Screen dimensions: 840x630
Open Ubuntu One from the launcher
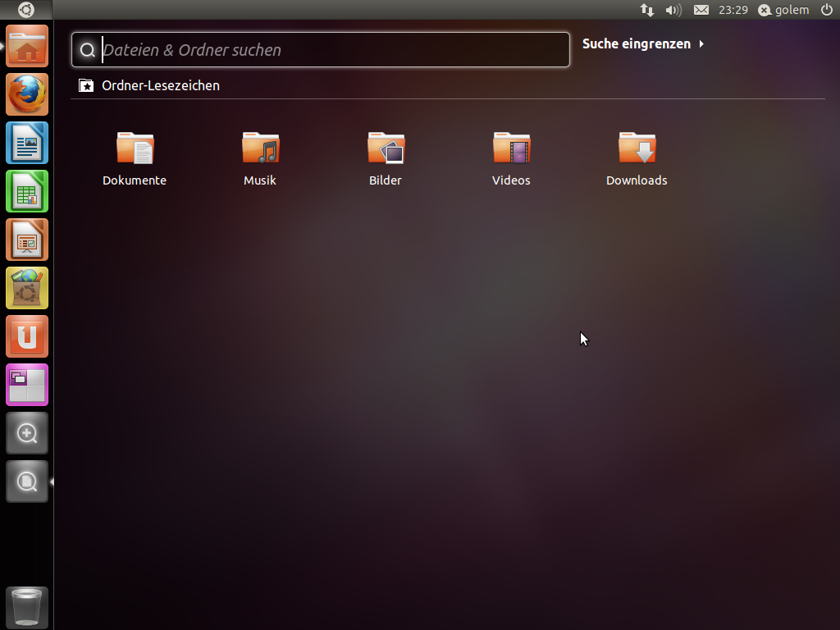pos(27,336)
